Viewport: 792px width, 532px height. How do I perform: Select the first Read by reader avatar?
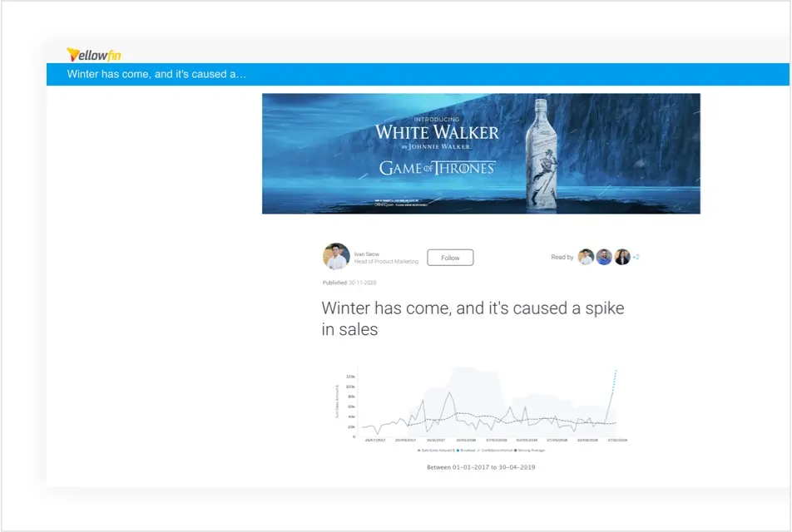click(586, 257)
